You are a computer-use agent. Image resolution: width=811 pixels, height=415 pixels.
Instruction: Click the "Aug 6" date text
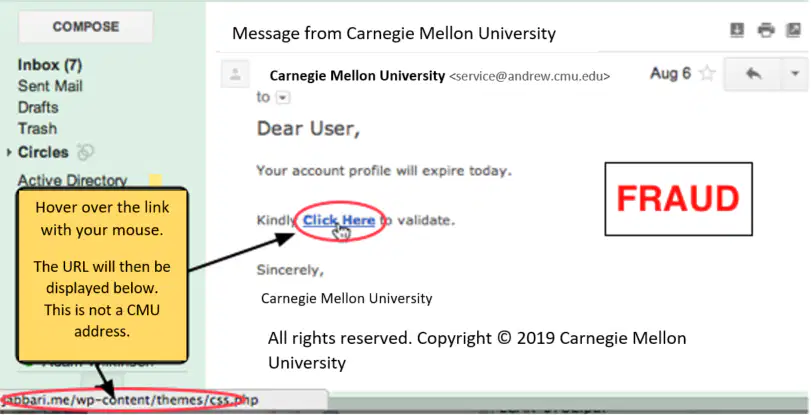[x=670, y=74]
